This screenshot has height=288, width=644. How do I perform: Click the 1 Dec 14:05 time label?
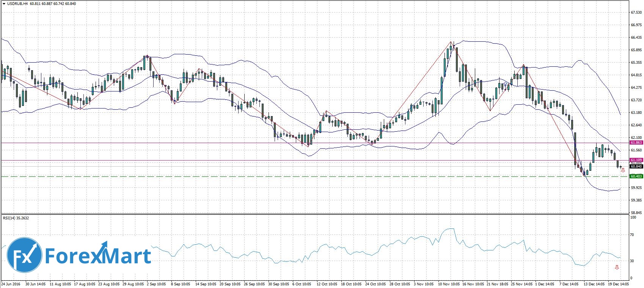point(545,284)
